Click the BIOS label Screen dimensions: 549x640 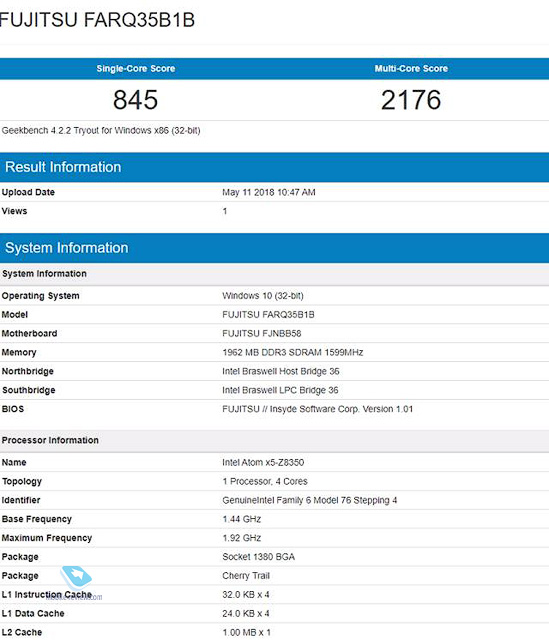click(13, 409)
